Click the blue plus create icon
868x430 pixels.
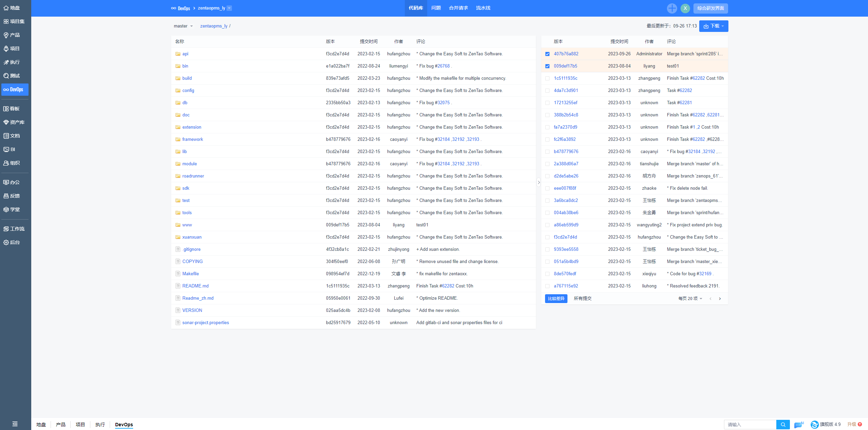pyautogui.click(x=672, y=8)
